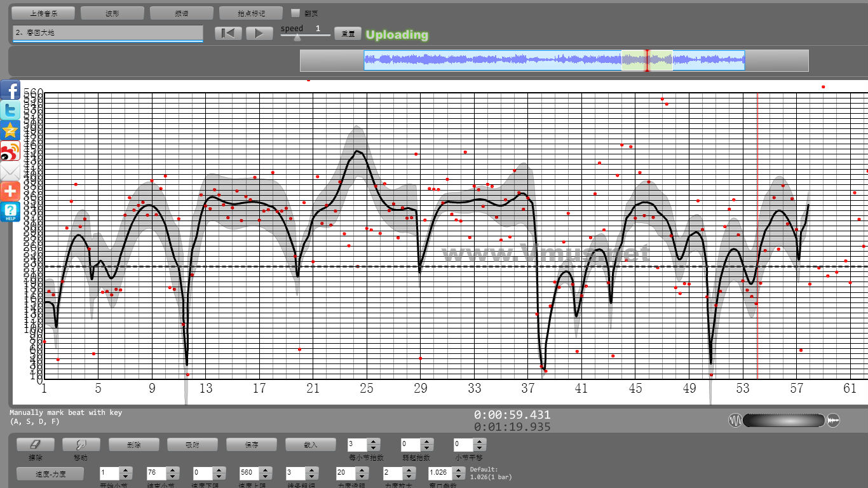Select the eraser tool (擦除)

point(36,445)
